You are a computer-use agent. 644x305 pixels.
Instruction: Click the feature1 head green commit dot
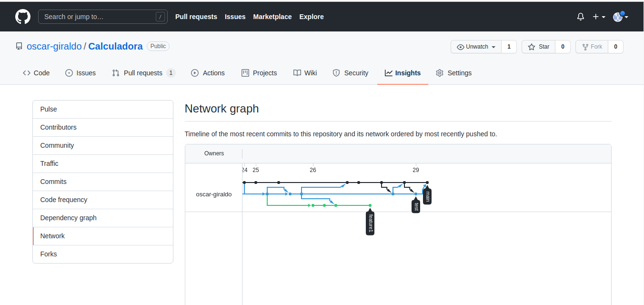tap(370, 205)
